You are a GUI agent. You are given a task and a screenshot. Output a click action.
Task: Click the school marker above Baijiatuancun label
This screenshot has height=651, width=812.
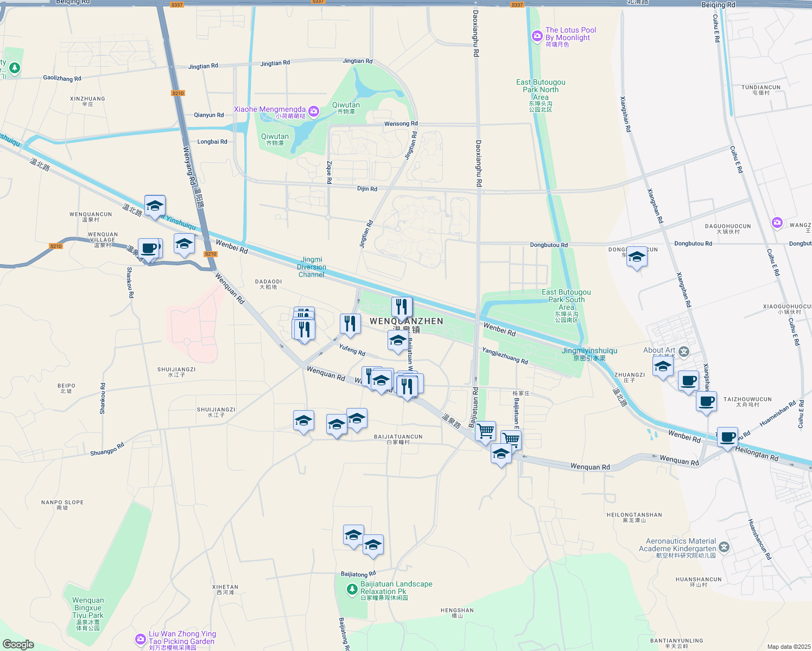pyautogui.click(x=357, y=417)
